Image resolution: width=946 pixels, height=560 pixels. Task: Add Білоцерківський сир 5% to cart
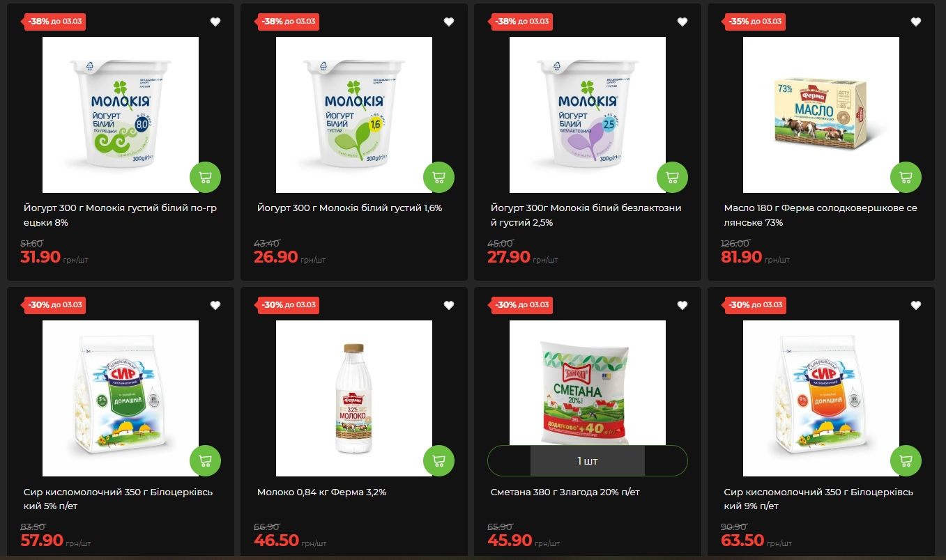point(205,461)
